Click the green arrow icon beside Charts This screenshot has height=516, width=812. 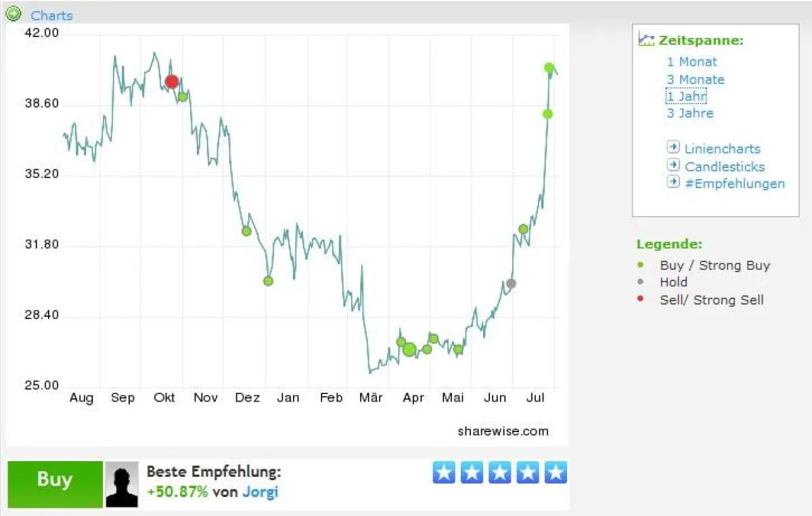click(x=12, y=13)
